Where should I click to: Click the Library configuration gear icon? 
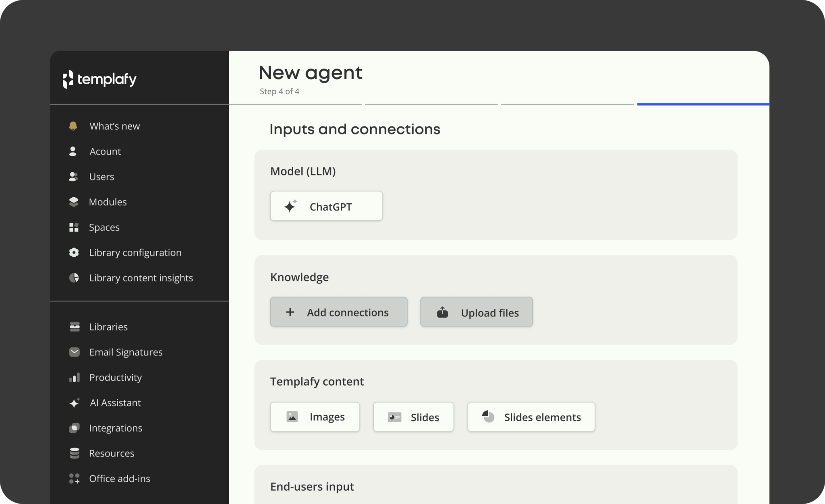tap(74, 252)
